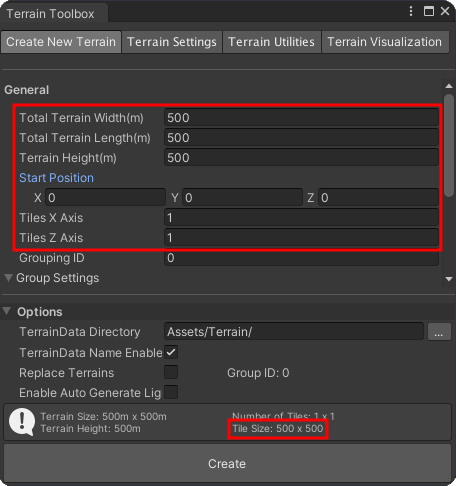Click the Total Terrain Width(m) label
The width and height of the screenshot is (456, 486).
[x=81, y=118]
